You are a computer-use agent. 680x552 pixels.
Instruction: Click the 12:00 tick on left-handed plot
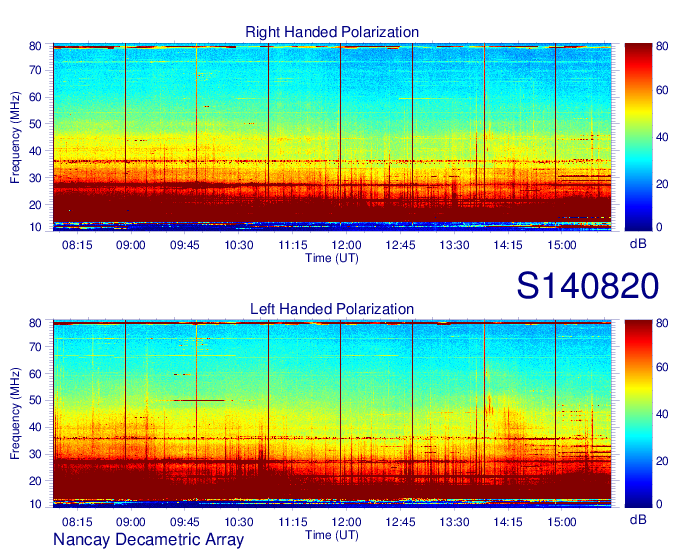(347, 522)
